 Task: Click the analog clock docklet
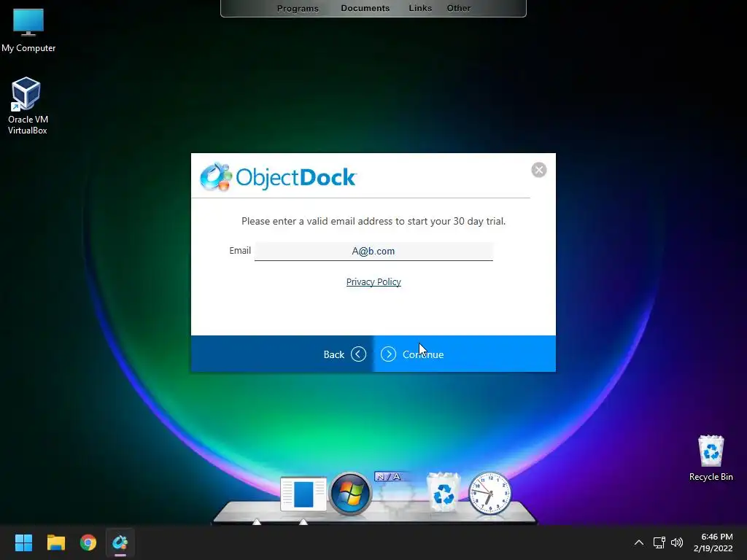[x=489, y=494]
